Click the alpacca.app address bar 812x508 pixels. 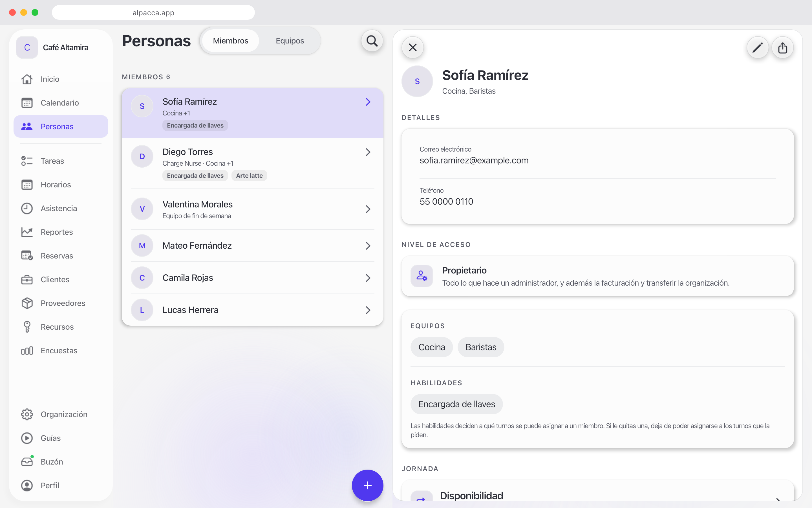point(153,12)
